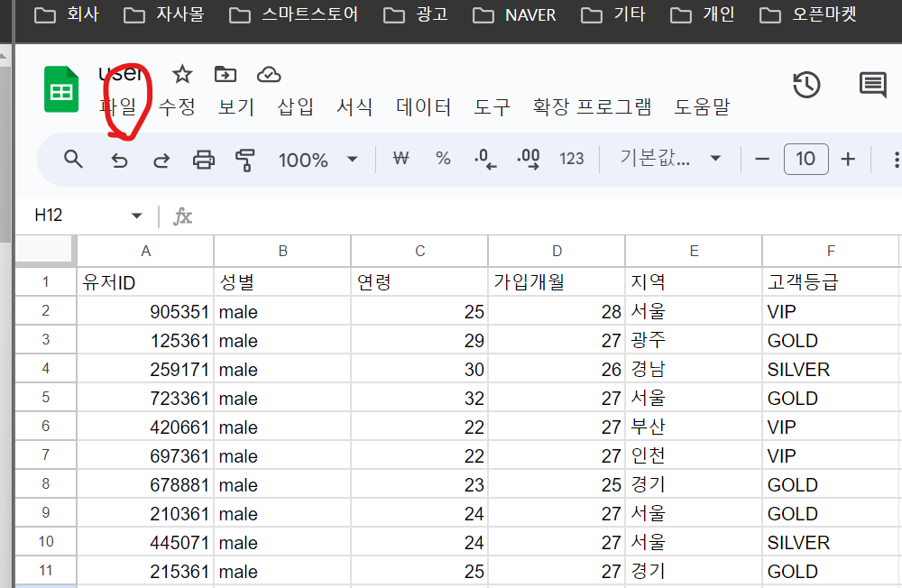Expand the name box H12 dropdown

click(x=136, y=216)
